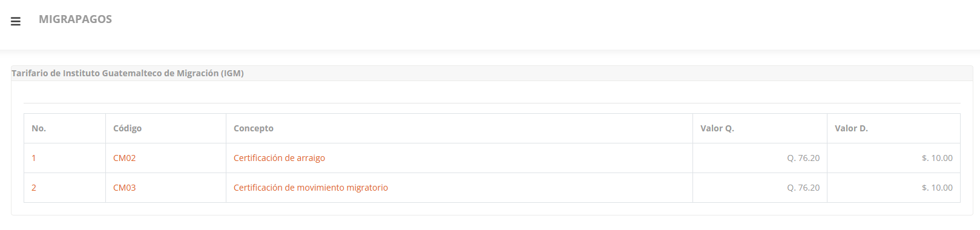Click the Tarifario de Instituto Guatemalteco heading
980x230 pixels.
coord(128,73)
